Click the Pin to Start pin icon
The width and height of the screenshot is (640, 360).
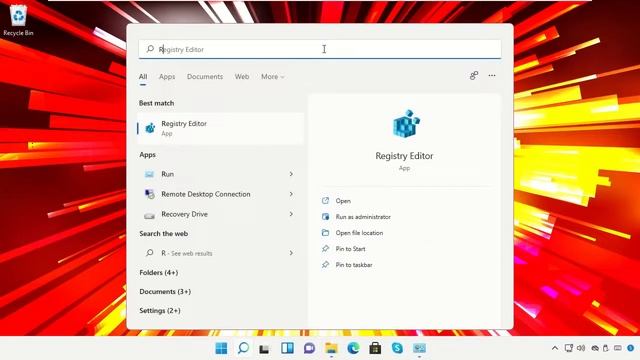[325, 249]
